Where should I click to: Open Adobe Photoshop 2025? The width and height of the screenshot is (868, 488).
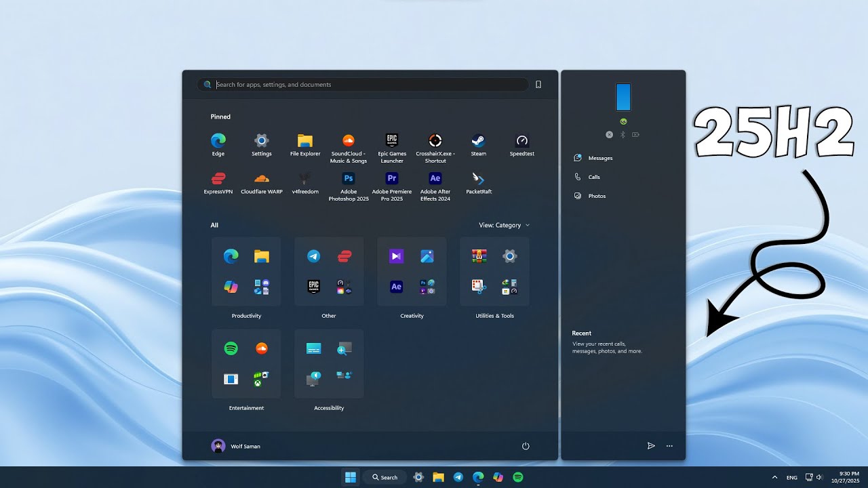pos(349,186)
